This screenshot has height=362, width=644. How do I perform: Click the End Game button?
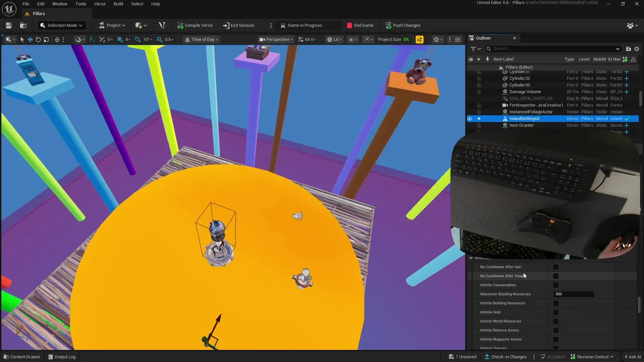coord(360,25)
